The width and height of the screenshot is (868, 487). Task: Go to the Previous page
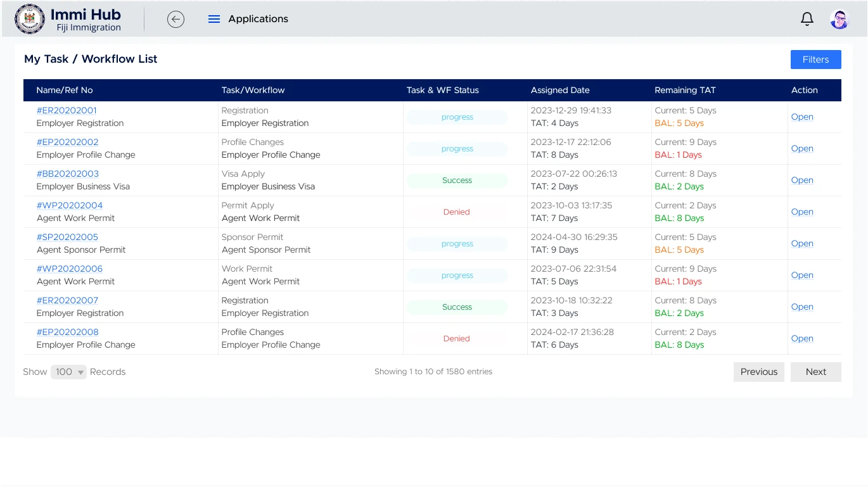(x=758, y=372)
